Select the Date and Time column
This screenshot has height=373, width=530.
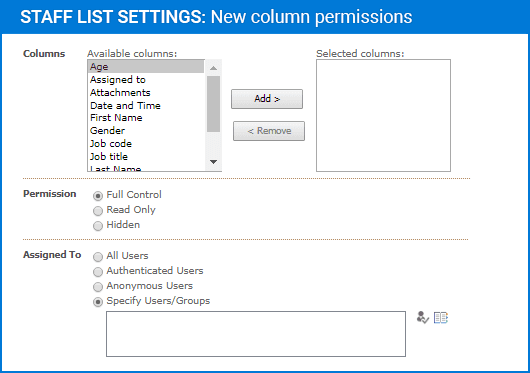[x=146, y=105]
